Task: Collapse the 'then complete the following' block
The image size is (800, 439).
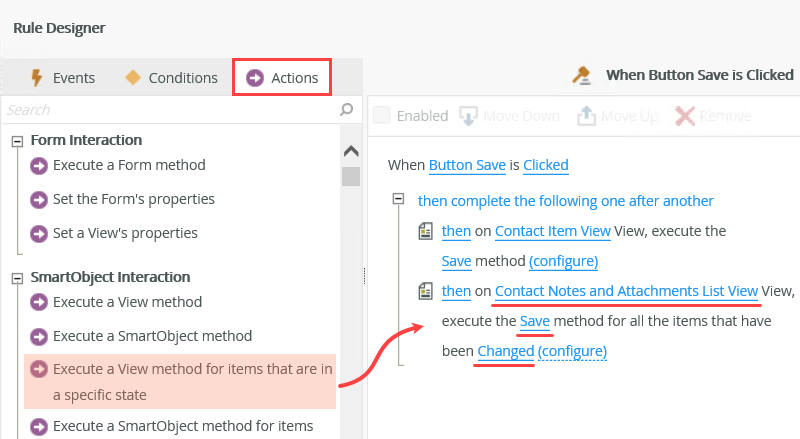Action: [399, 200]
